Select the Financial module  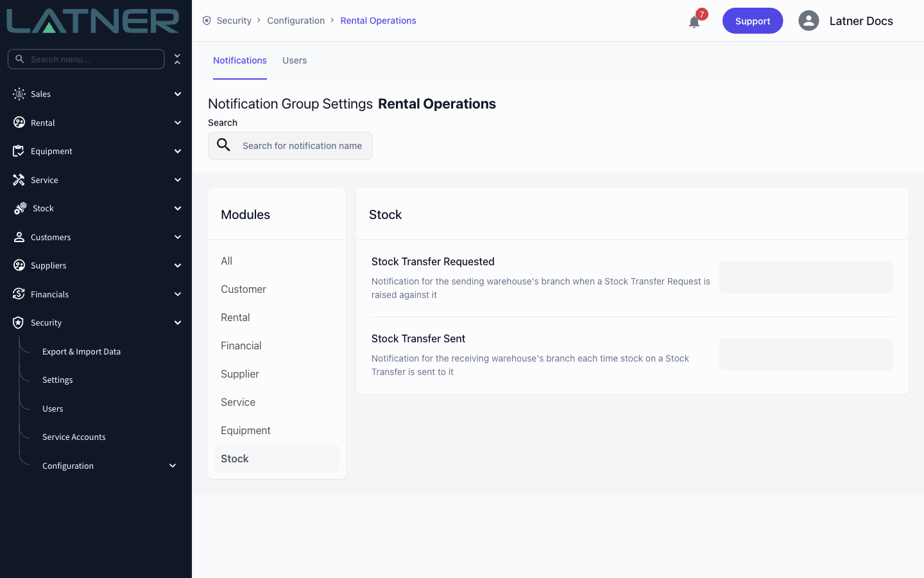pos(277,346)
